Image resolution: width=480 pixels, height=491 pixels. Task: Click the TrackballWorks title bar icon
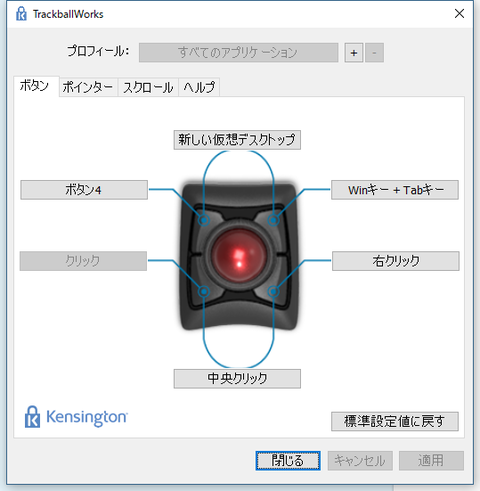click(x=21, y=14)
